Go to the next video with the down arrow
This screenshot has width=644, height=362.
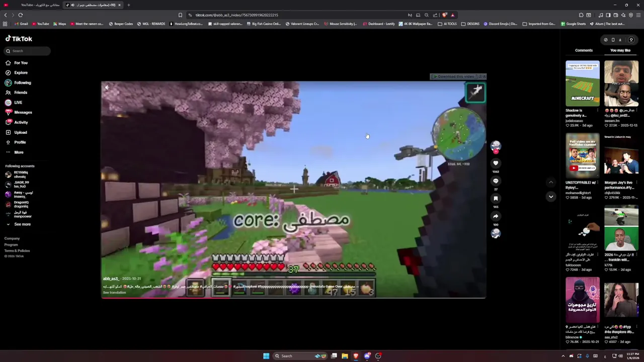click(551, 197)
